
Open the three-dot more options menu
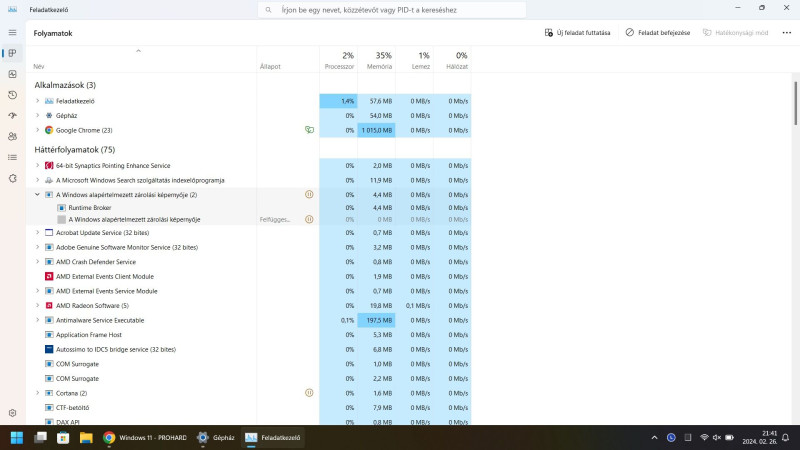[786, 33]
